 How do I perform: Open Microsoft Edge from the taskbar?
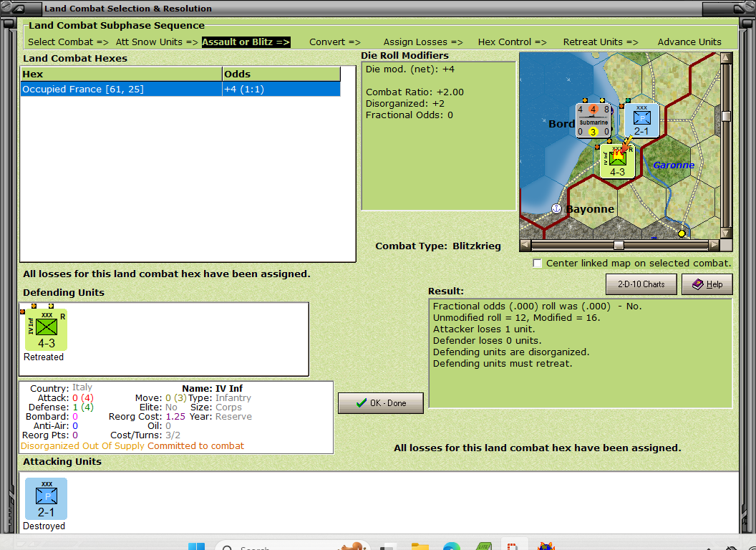(450, 546)
